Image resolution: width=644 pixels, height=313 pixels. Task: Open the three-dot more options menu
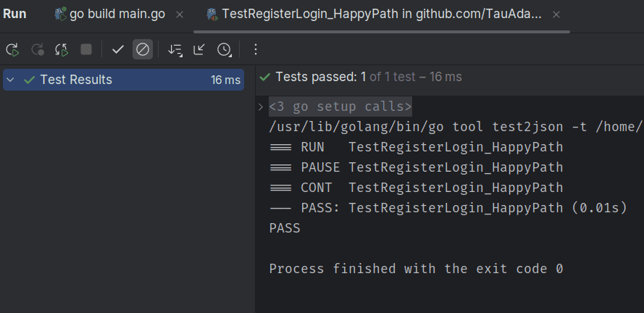[255, 49]
